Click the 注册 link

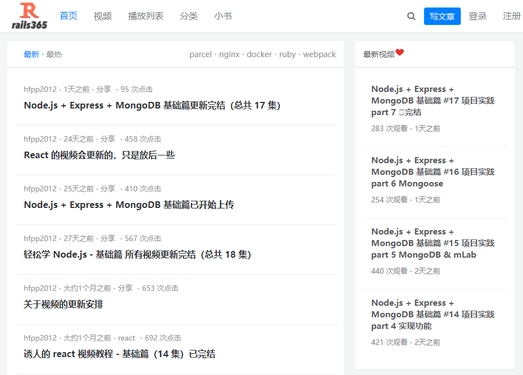point(512,16)
